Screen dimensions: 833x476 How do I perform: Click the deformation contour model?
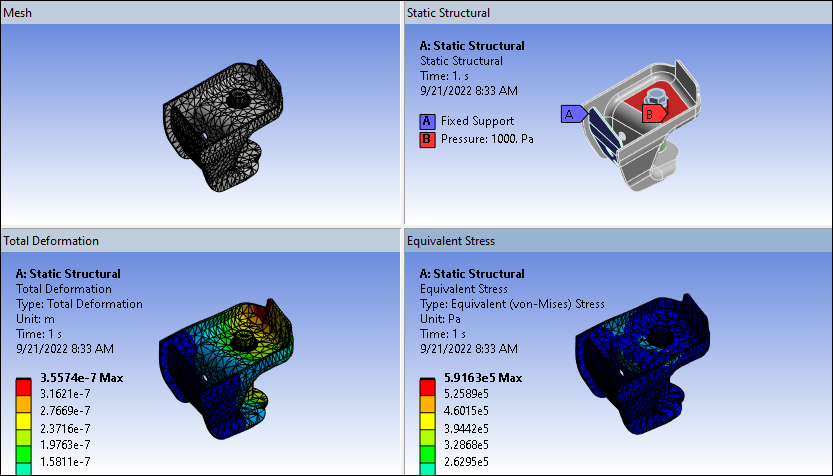click(226, 369)
